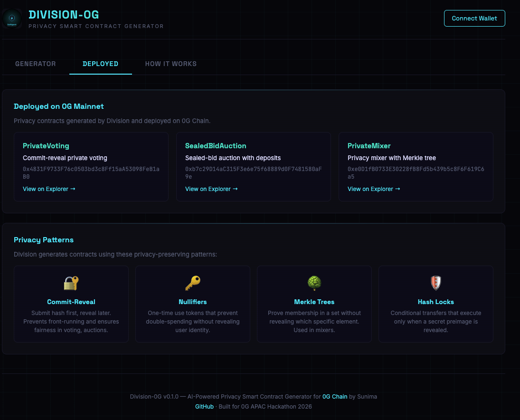View SealedBidAuction contract on Explorer
This screenshot has width=520, height=420.
point(211,189)
